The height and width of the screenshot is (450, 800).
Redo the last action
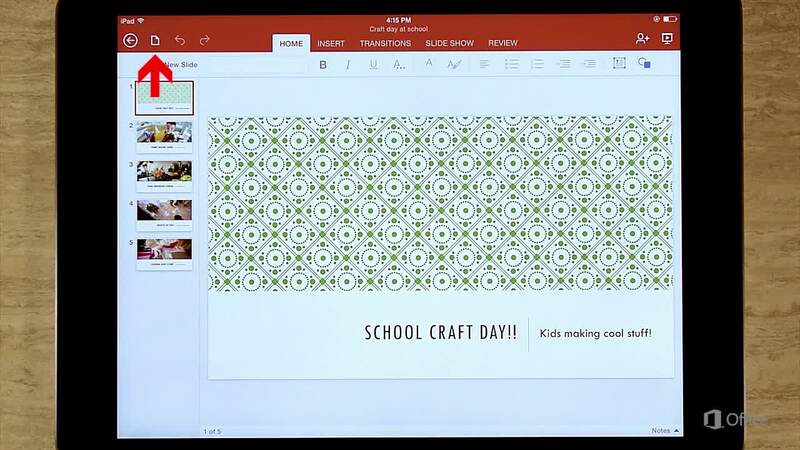[x=205, y=40]
